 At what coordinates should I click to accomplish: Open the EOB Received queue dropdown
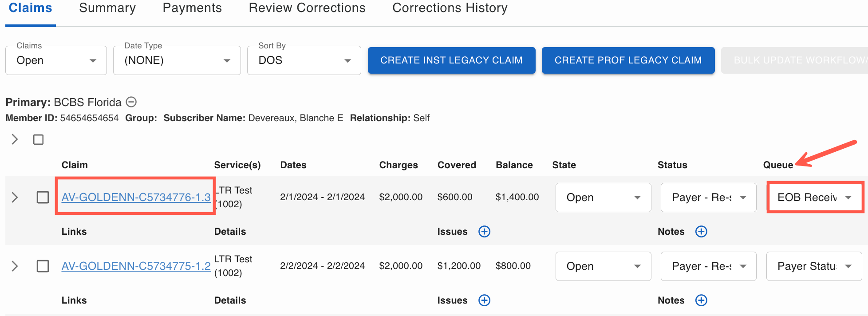pyautogui.click(x=814, y=197)
